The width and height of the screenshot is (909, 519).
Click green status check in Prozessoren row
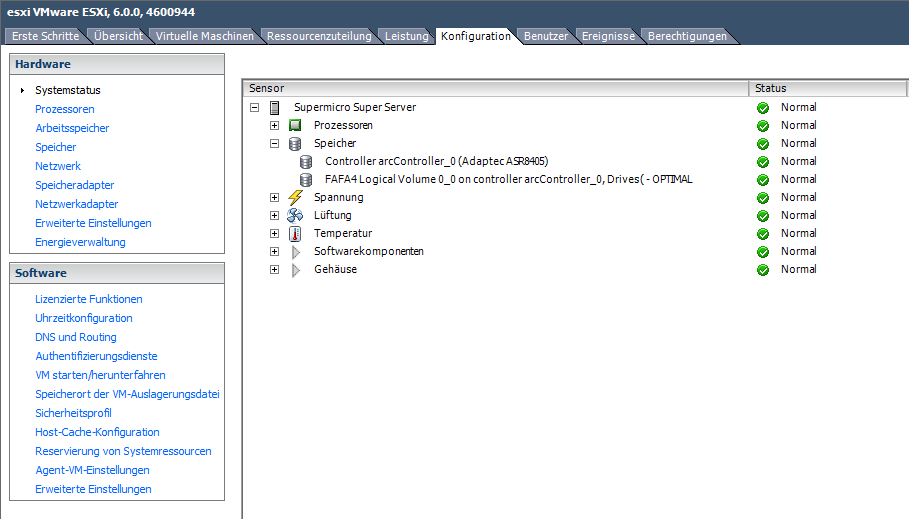[x=763, y=126]
